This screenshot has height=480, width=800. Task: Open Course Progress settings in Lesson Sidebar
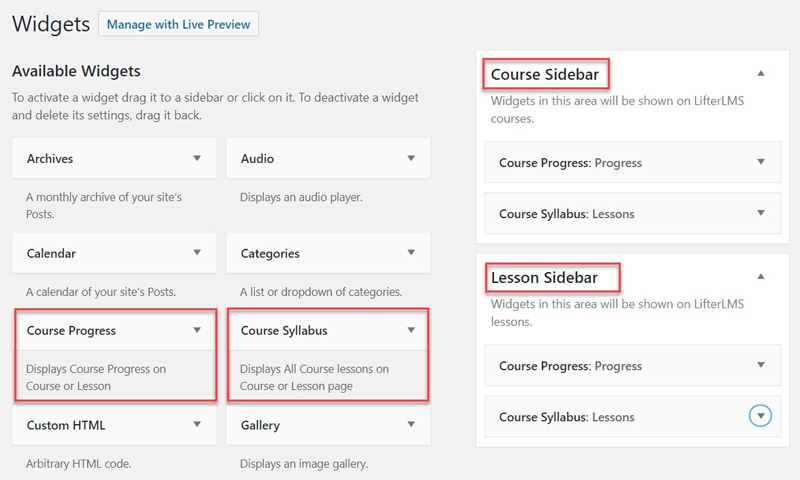(761, 365)
